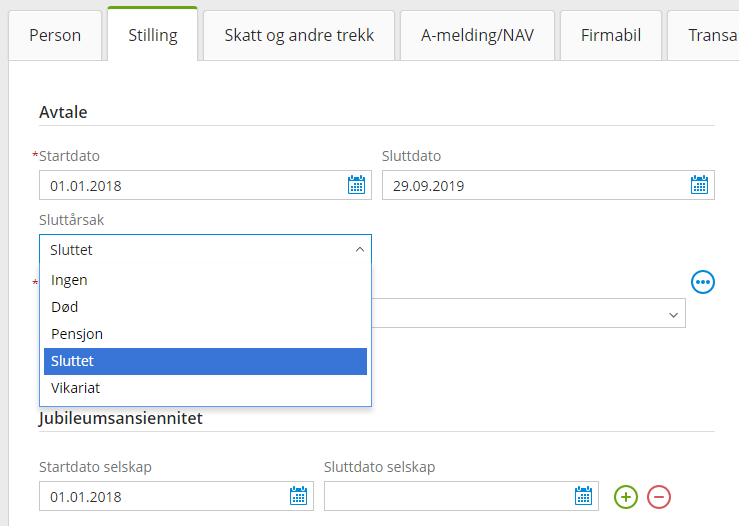Select the highlighted Sluttet option
Screen dimensions: 739x526
(73, 361)
